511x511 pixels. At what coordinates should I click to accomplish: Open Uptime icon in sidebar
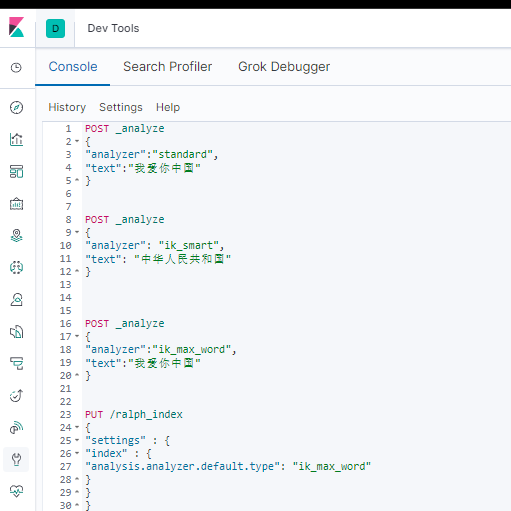pos(16,396)
